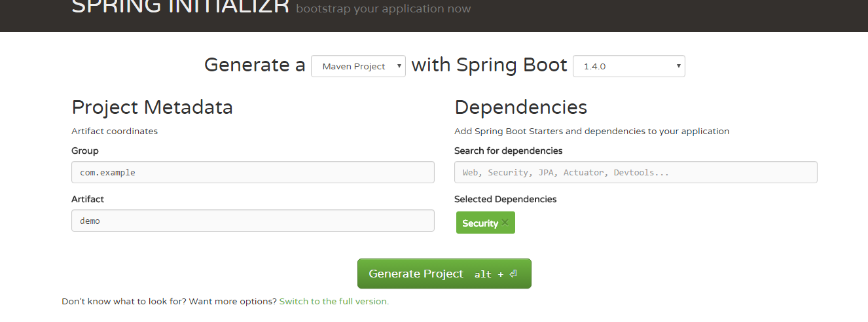868x322 pixels.
Task: Click the 'Generate a' heading text
Action: click(x=255, y=65)
